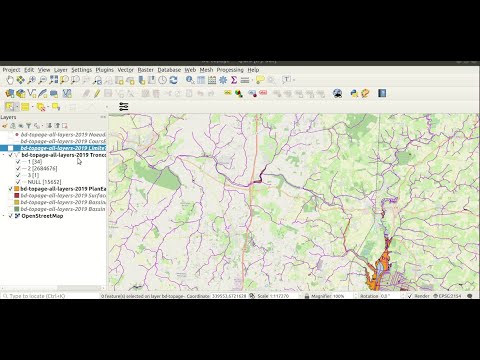Uncheck category 2 [2684676]
480x360 pixels.
click(18, 168)
